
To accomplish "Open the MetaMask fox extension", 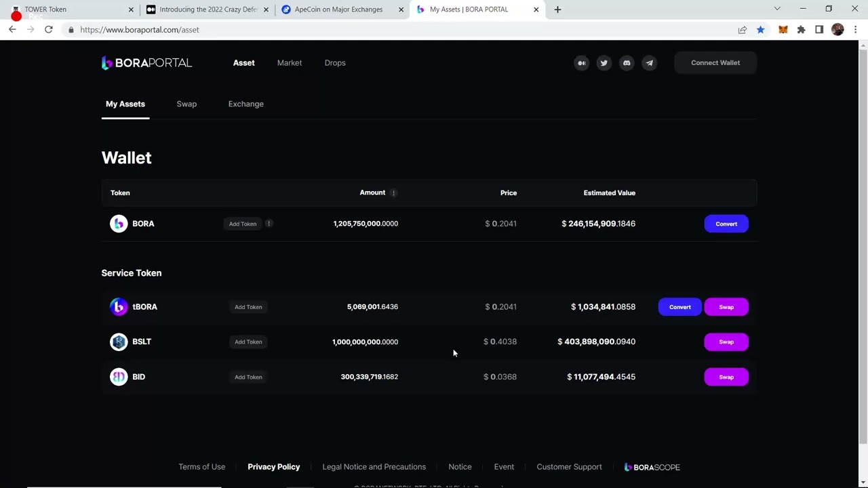I will pos(783,30).
